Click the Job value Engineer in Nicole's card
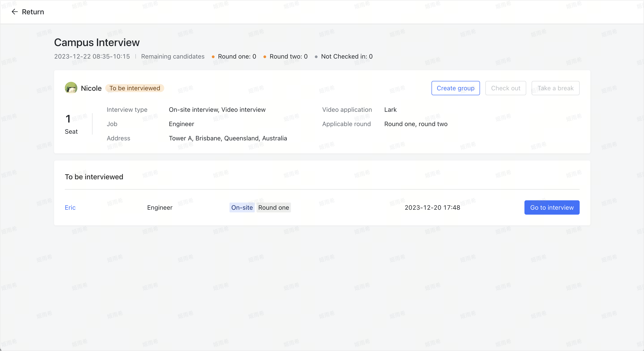Viewport: 644px width, 351px height. point(181,124)
